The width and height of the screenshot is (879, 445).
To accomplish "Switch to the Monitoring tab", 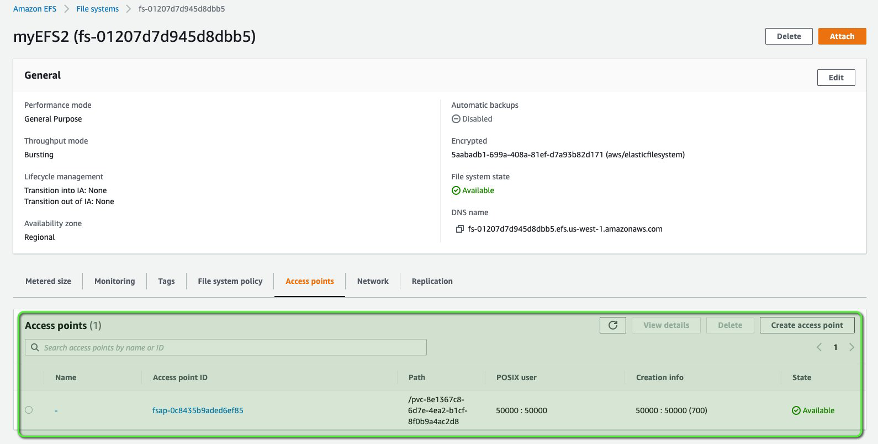I will tap(114, 281).
